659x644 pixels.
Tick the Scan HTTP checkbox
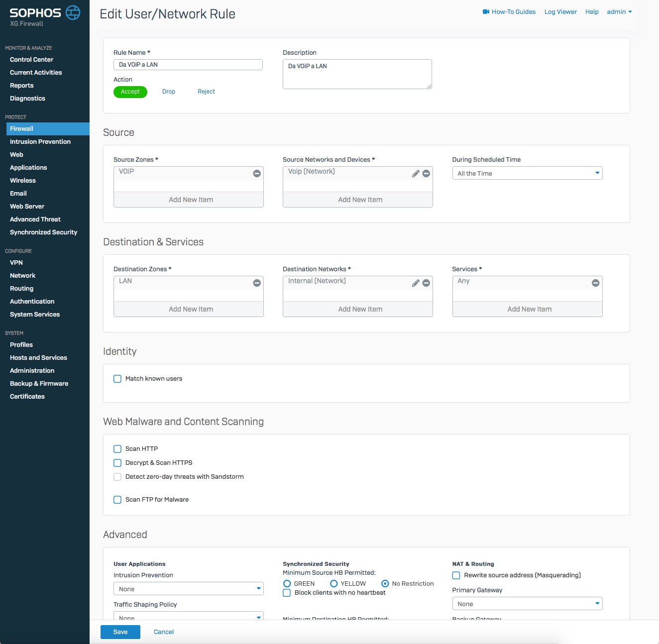coord(117,449)
